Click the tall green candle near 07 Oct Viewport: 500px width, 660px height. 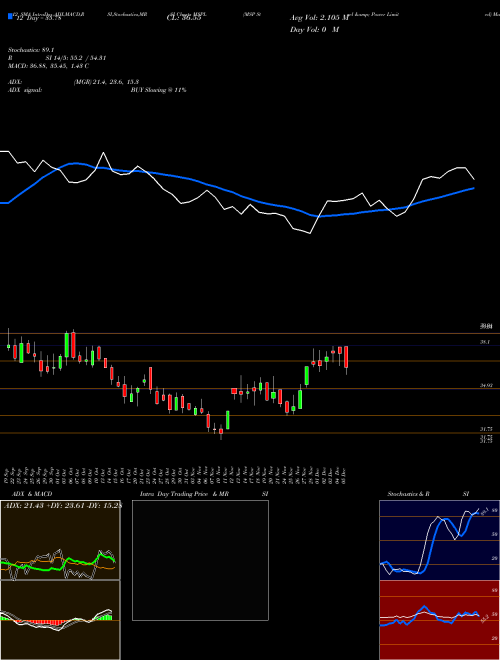pos(66,345)
